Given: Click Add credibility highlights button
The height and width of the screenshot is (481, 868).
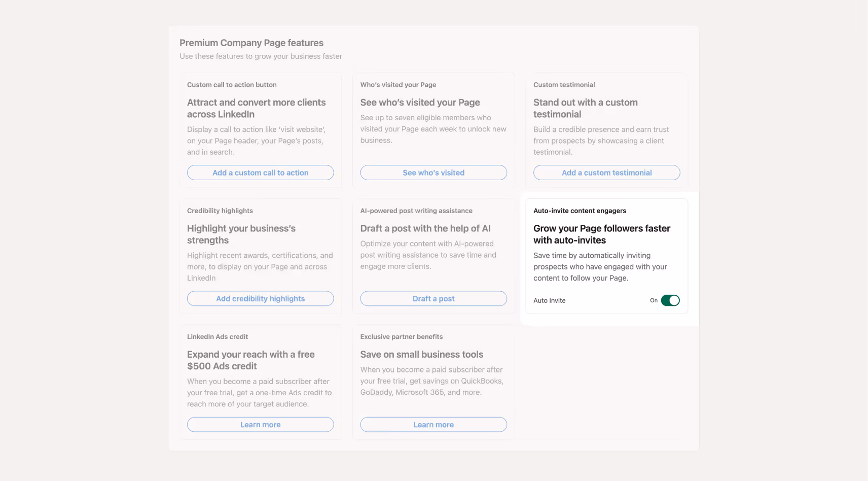Looking at the screenshot, I should (x=260, y=299).
